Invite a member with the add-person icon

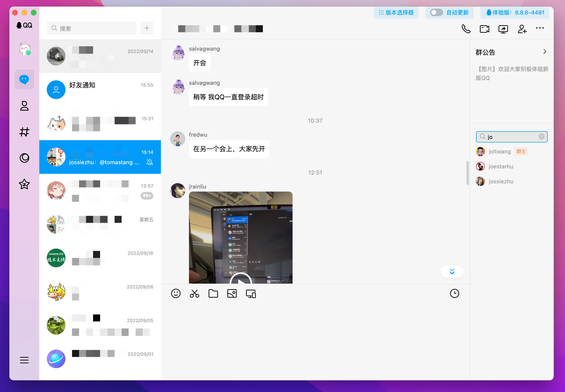click(x=522, y=29)
